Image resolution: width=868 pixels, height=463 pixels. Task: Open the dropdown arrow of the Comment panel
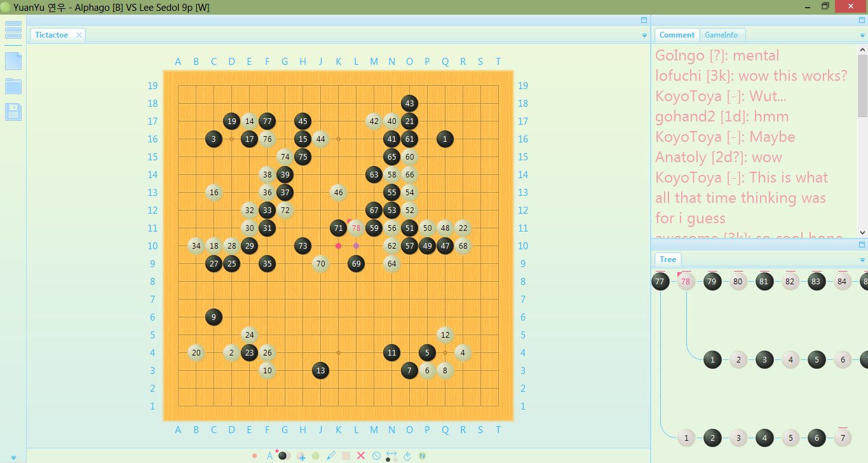coord(862,36)
